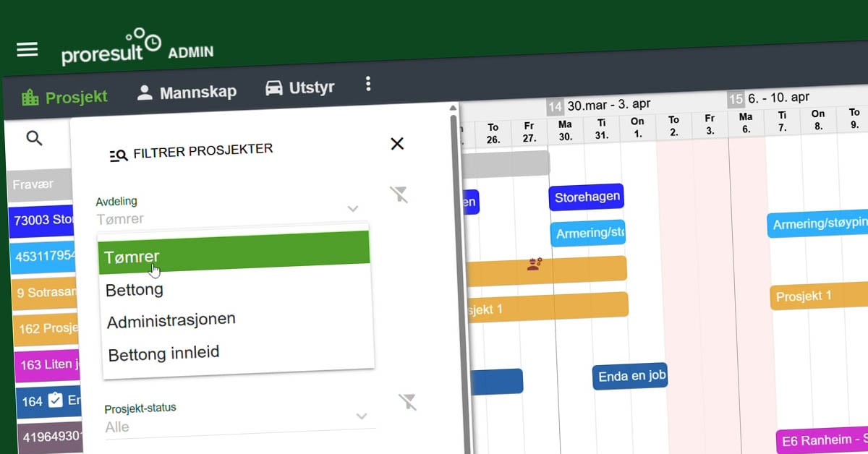Image resolution: width=868 pixels, height=454 pixels.
Task: Open the hamburger navigation menu
Action: coord(27,49)
